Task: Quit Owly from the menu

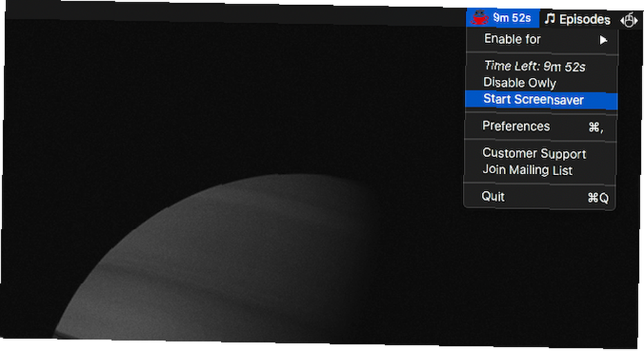Action: (540, 197)
